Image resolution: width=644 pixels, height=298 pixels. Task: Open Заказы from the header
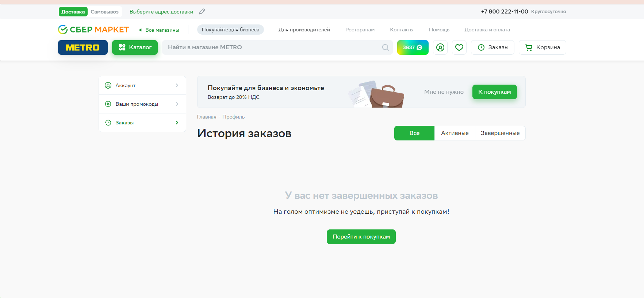coord(492,47)
